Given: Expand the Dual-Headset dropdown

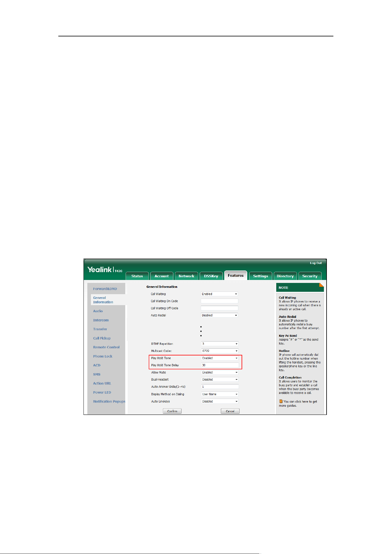Looking at the screenshot, I should coord(220,379).
